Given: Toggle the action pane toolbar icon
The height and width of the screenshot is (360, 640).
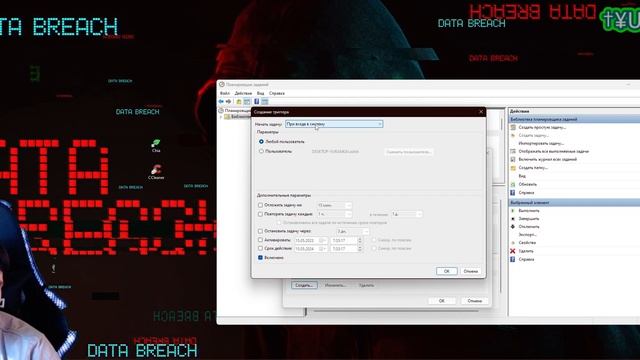Looking at the screenshot, I should [265, 101].
